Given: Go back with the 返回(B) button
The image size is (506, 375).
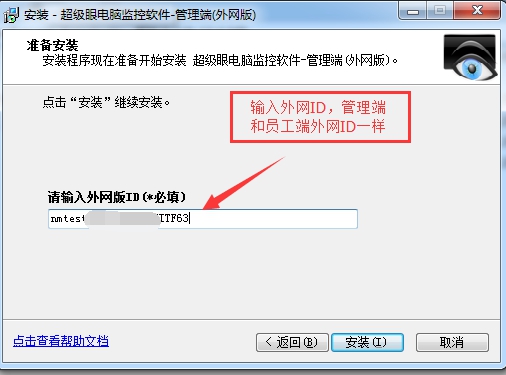Looking at the screenshot, I should coord(292,342).
